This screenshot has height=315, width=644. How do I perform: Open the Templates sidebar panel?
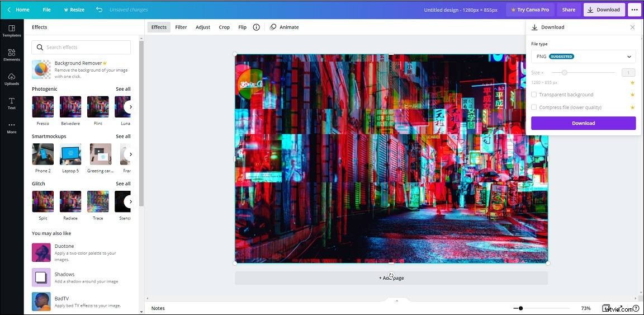12,31
